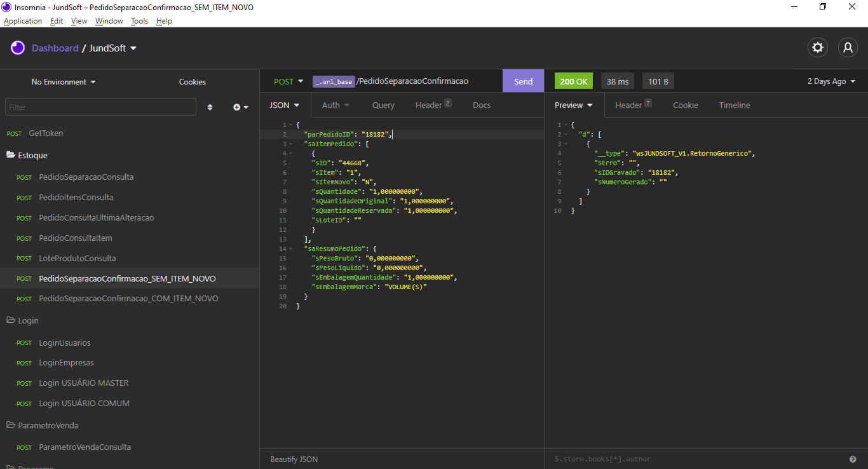868x469 pixels.
Task: Click the 101 B response size tag
Action: click(658, 81)
